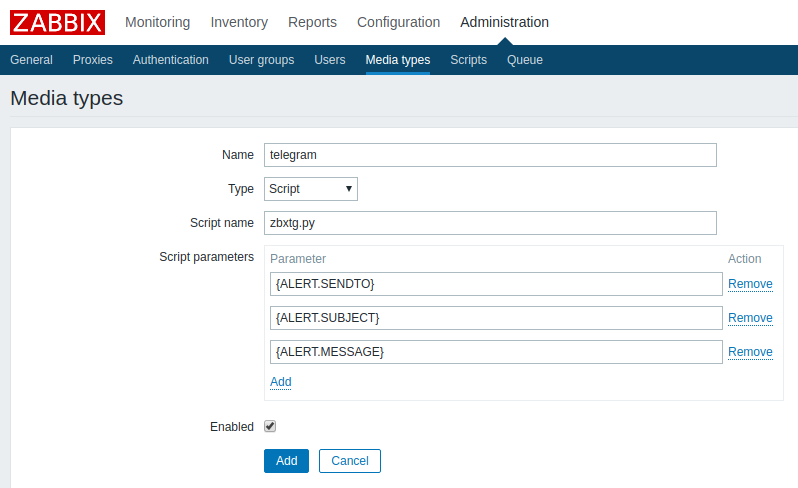Open the Monitoring menu
Screen dimensions: 798x488
tap(158, 22)
